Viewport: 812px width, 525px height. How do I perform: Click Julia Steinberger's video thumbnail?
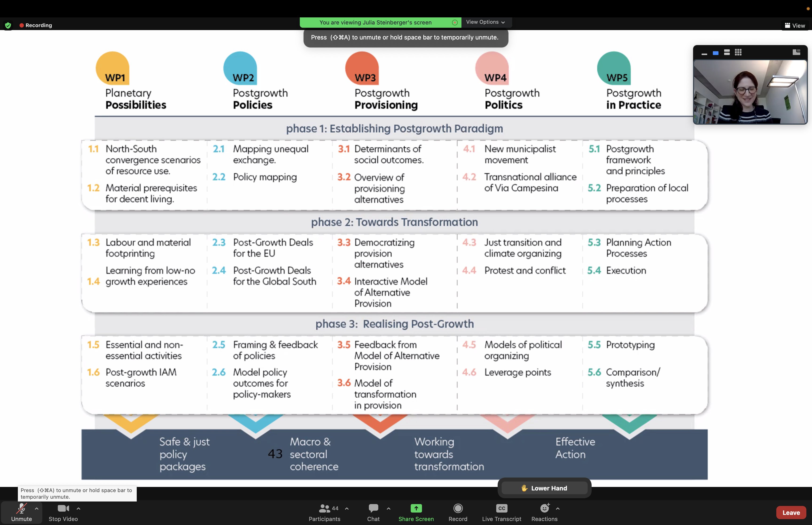pos(750,92)
